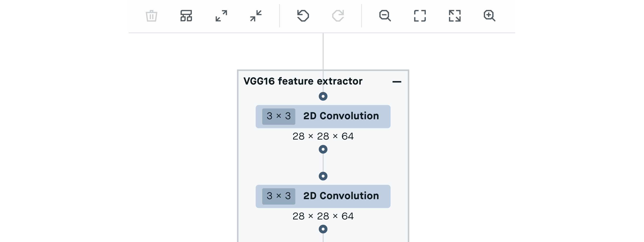
Task: Expand all groups with outward arrows icon
Action: click(x=221, y=16)
